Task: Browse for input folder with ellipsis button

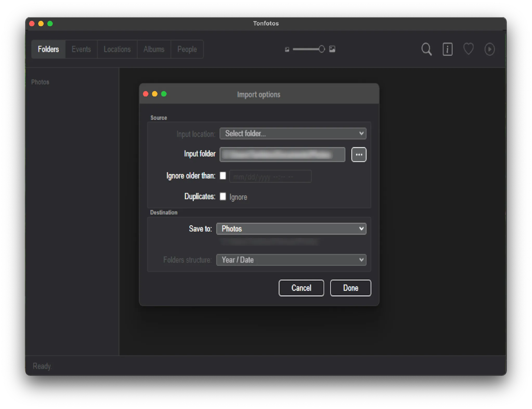Action: pos(359,154)
